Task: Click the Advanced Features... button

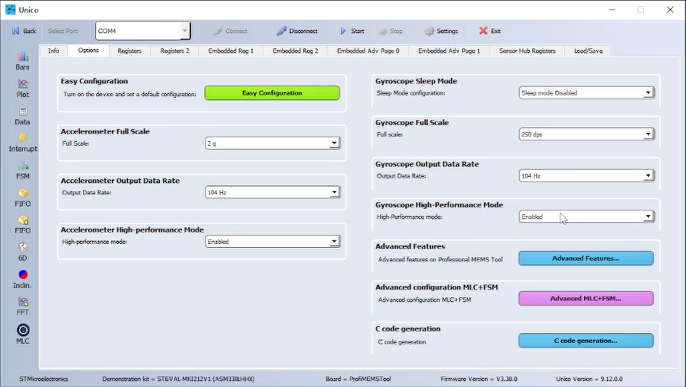Action: [x=586, y=258]
